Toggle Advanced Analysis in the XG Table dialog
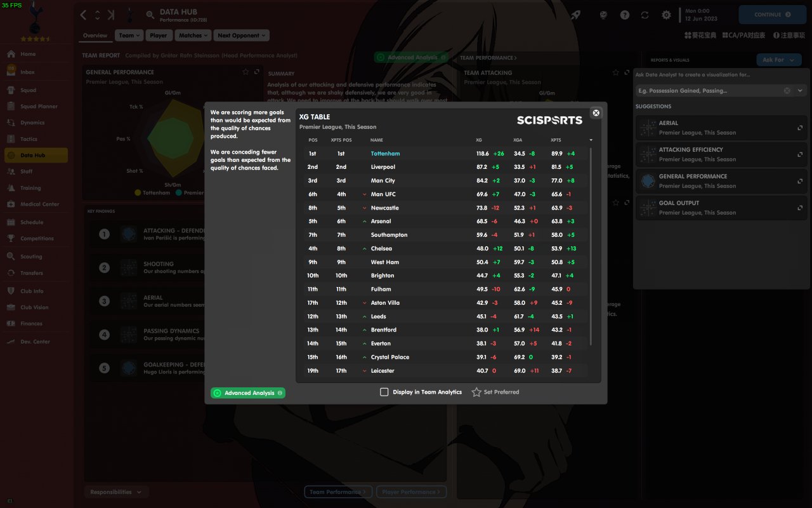The height and width of the screenshot is (508, 812). coord(248,393)
